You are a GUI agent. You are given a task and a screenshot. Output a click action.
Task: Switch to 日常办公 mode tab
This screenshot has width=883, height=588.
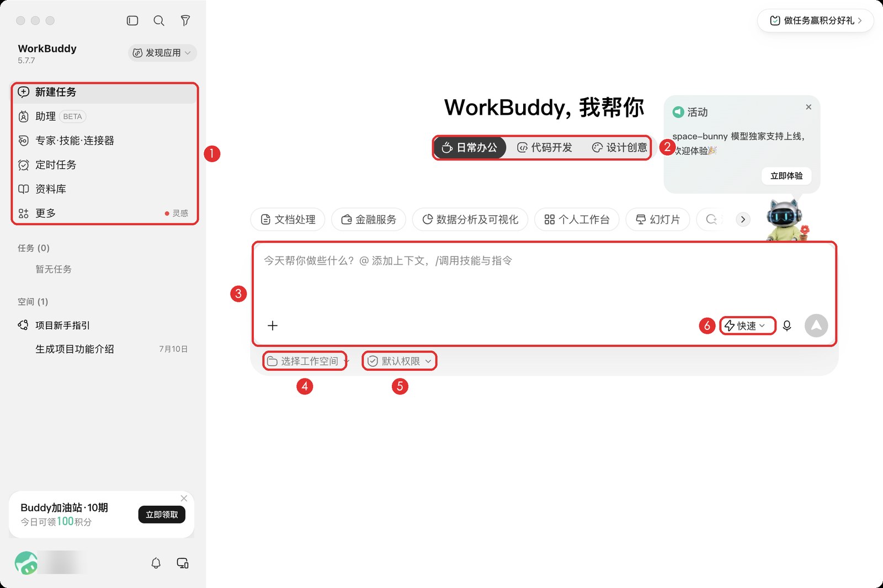tap(470, 148)
